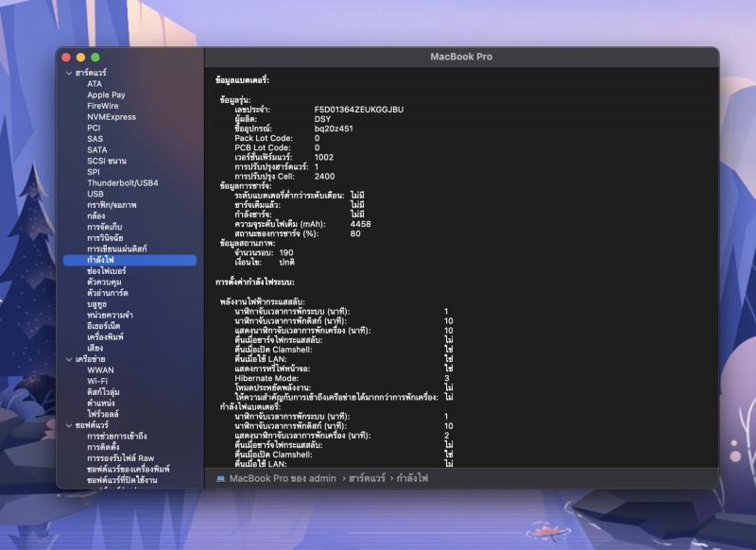This screenshot has height=550, width=756.
Task: Select หน่วยความจำ in the hardware list
Action: [x=110, y=316]
